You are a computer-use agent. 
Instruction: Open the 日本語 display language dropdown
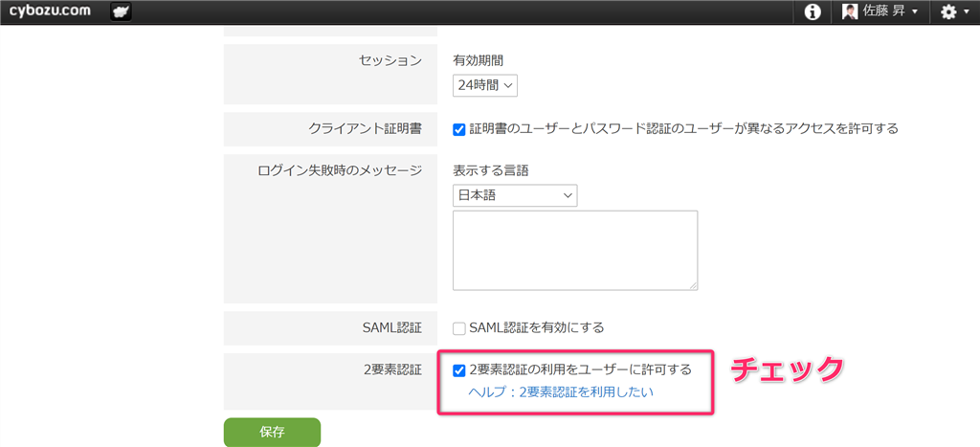515,195
